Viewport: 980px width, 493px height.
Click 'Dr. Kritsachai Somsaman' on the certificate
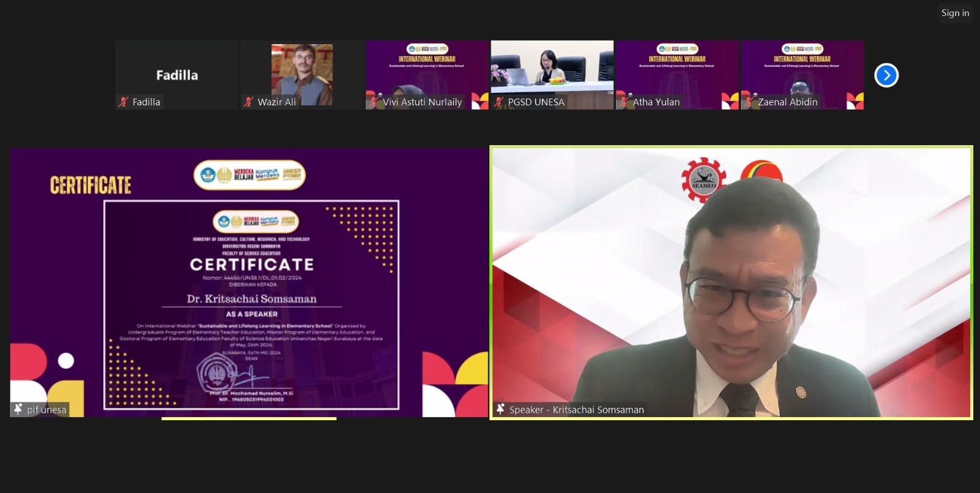252,299
